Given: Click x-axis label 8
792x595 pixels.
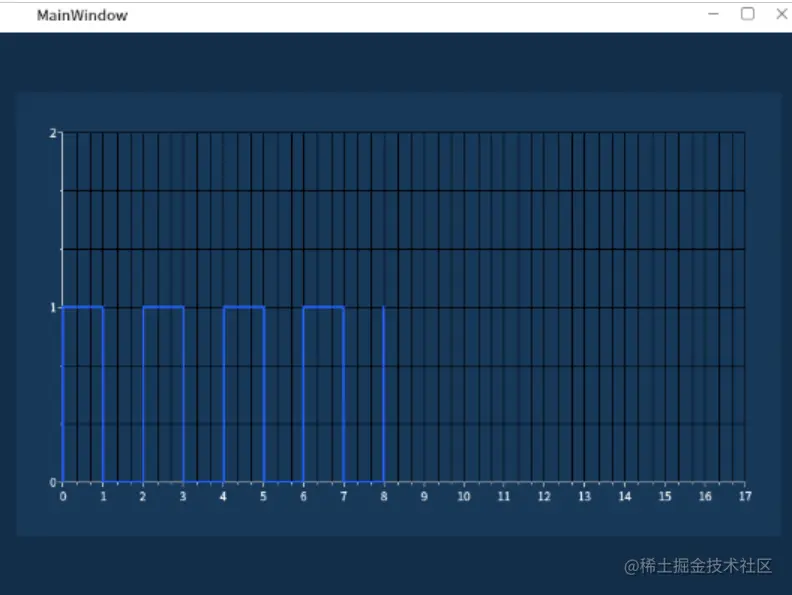Looking at the screenshot, I should pos(384,497).
